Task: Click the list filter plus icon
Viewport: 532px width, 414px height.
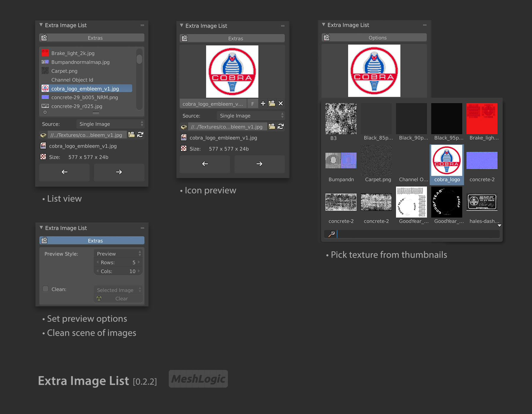Action: point(45,112)
